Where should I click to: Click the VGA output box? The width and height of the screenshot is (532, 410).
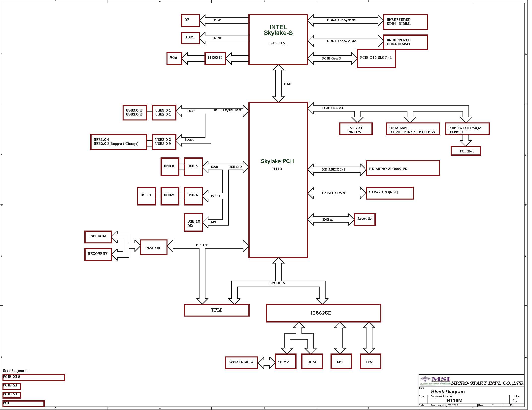(x=174, y=58)
